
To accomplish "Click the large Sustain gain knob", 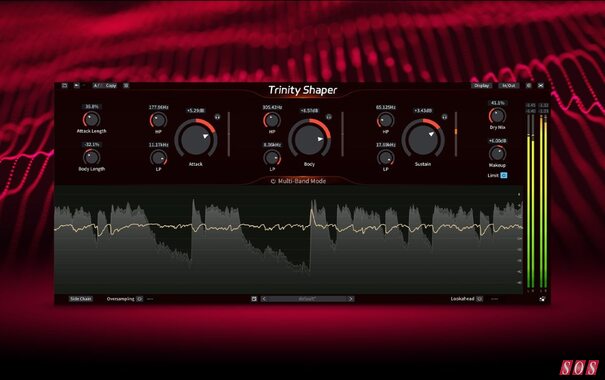I will [423, 138].
